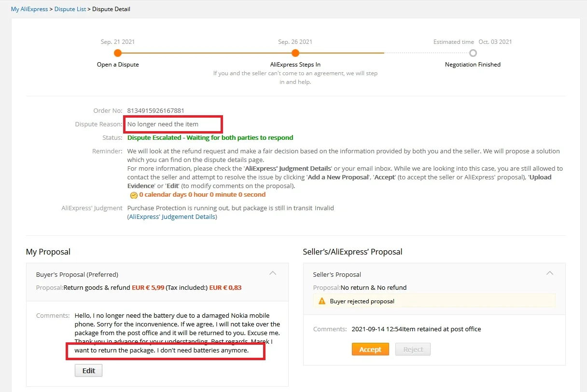Screen dimensions: 587x392
Task: Collapse Buyer's Proposal panel chevron
Action: pos(273,273)
